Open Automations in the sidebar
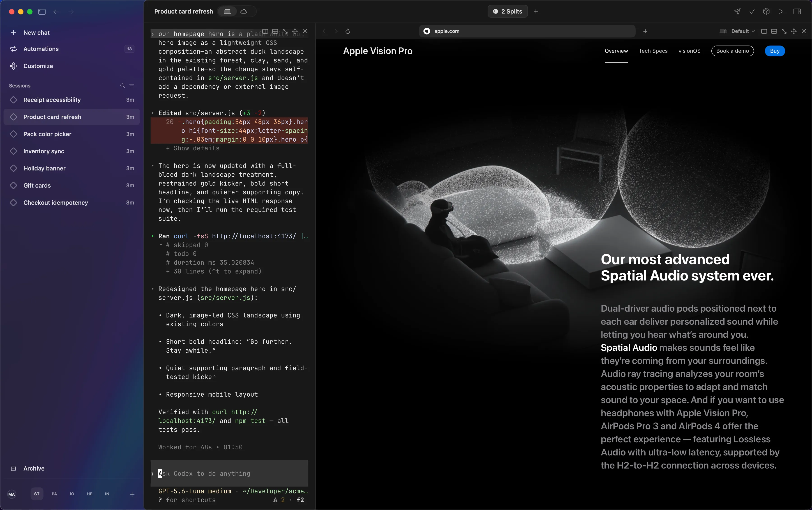The image size is (812, 510). 72,49
